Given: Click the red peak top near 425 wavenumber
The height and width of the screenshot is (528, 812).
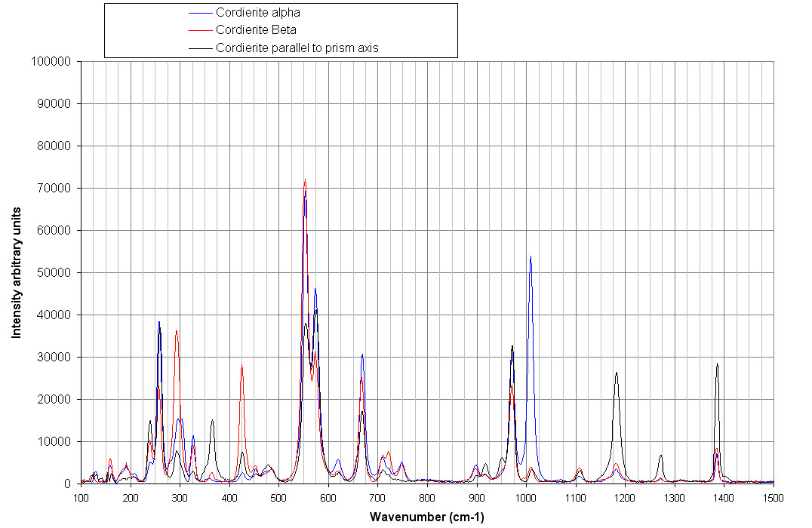Looking at the screenshot, I should coord(241,366).
